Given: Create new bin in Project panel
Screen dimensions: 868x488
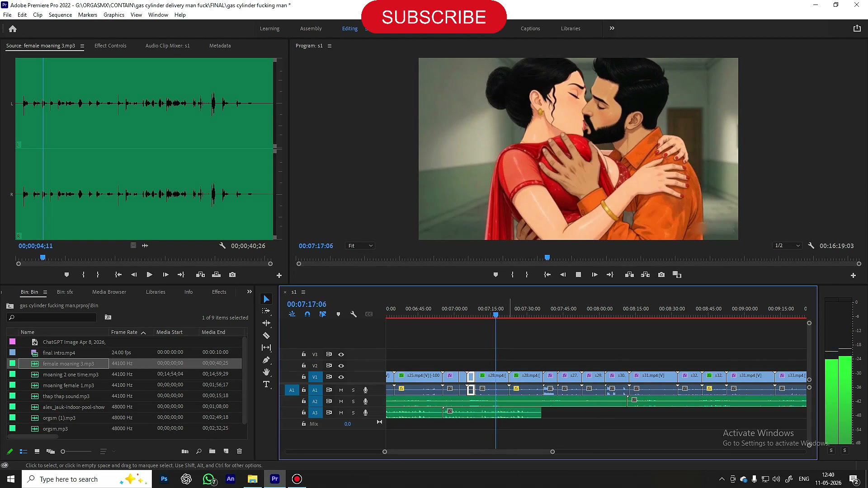Looking at the screenshot, I should click(212, 451).
